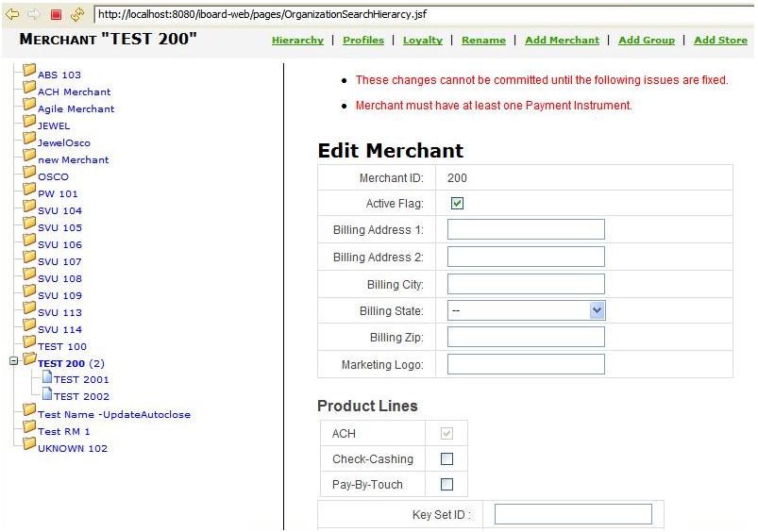Image resolution: width=758 pixels, height=532 pixels.
Task: Stop page loading with red stop icon
Action: (x=56, y=14)
